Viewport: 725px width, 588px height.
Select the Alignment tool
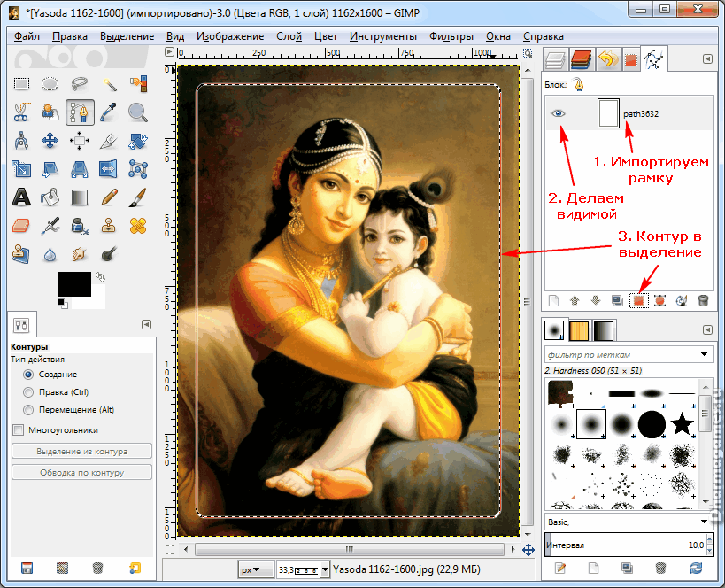pyautogui.click(x=80, y=141)
